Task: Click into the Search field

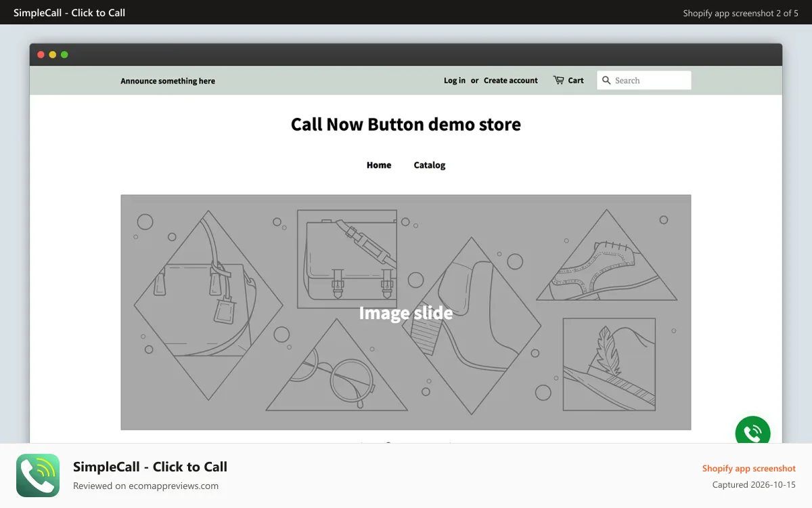Action: pyautogui.click(x=644, y=81)
